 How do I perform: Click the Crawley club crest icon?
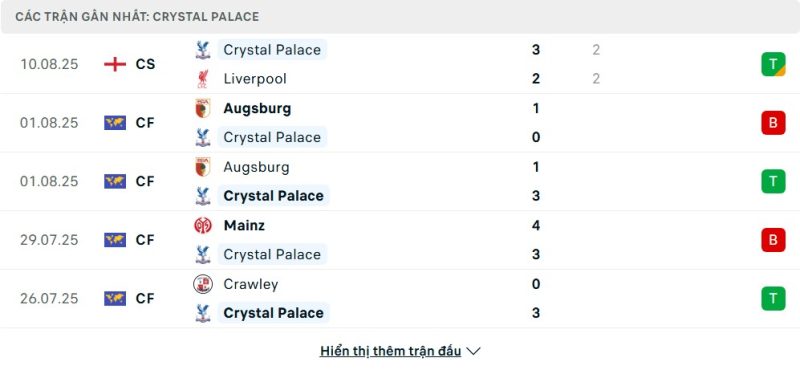tap(203, 284)
